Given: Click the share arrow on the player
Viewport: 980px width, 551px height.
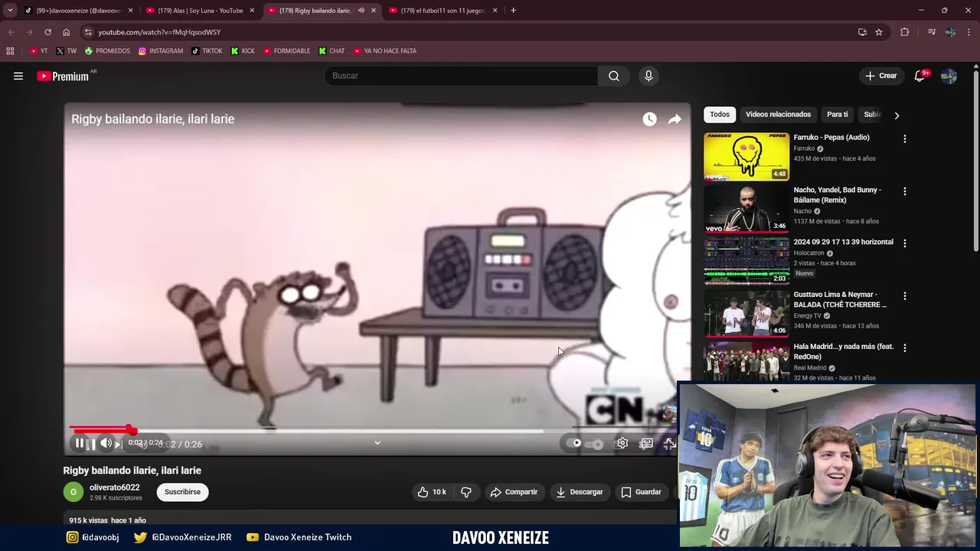Looking at the screenshot, I should [675, 119].
